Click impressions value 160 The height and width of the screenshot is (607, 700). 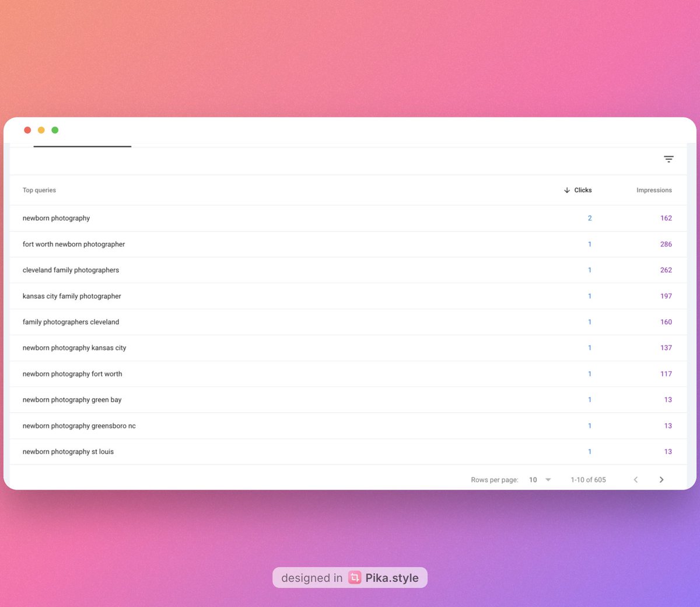point(666,322)
